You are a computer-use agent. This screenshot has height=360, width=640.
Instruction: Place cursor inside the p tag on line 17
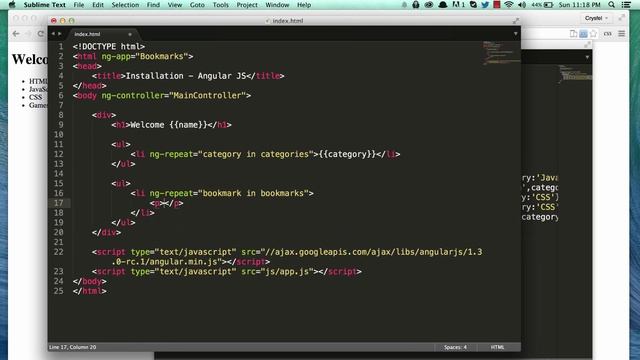point(164,203)
